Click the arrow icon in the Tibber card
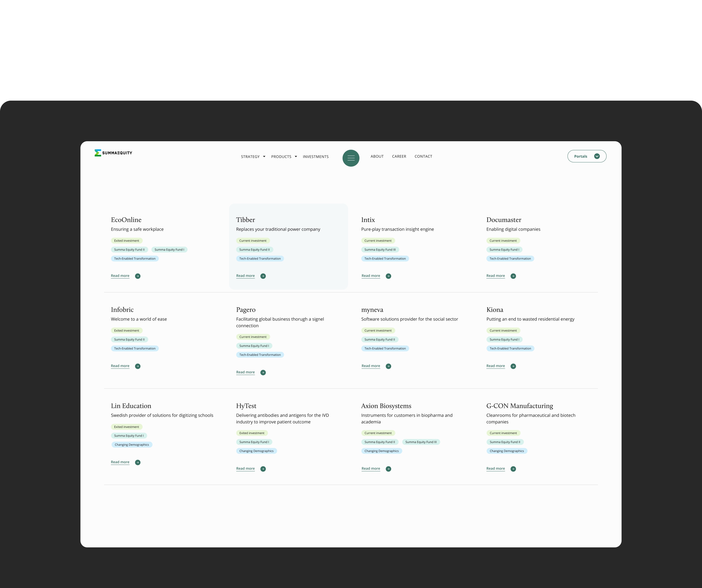This screenshot has height=588, width=702. (263, 276)
